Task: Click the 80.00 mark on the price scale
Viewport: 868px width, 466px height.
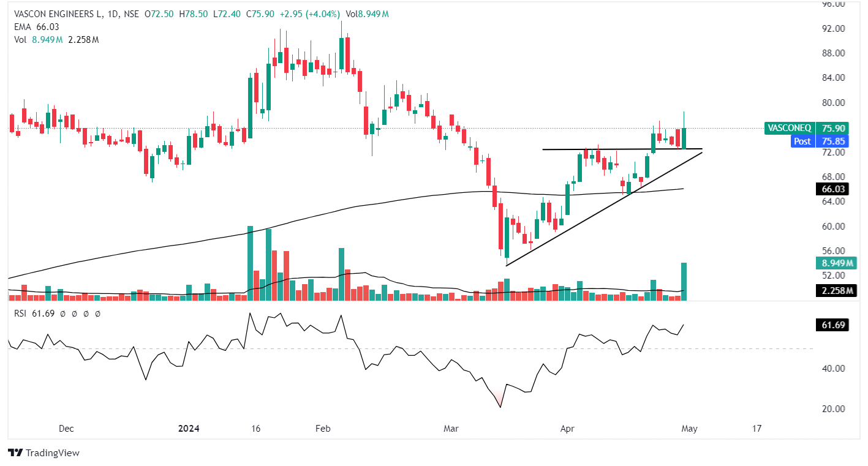Action: point(834,103)
